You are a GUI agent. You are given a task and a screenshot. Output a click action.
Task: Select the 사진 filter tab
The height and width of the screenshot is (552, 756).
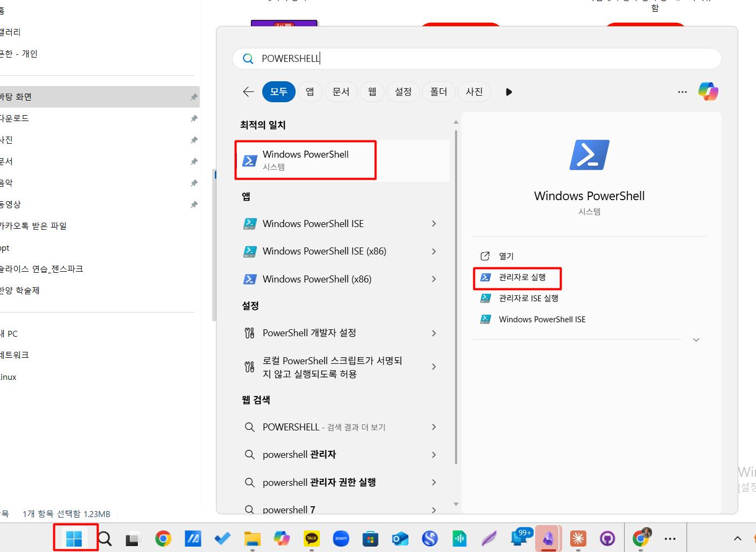pyautogui.click(x=474, y=91)
